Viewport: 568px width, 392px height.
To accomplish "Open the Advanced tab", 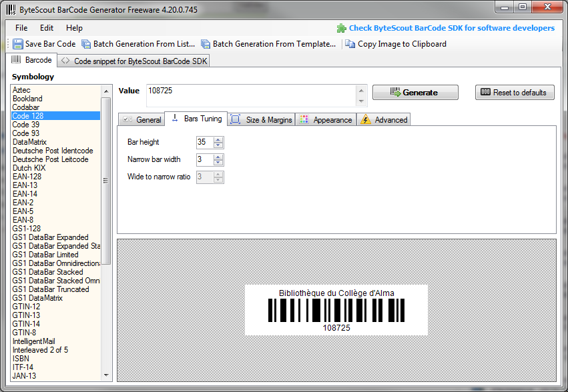I will tap(384, 120).
